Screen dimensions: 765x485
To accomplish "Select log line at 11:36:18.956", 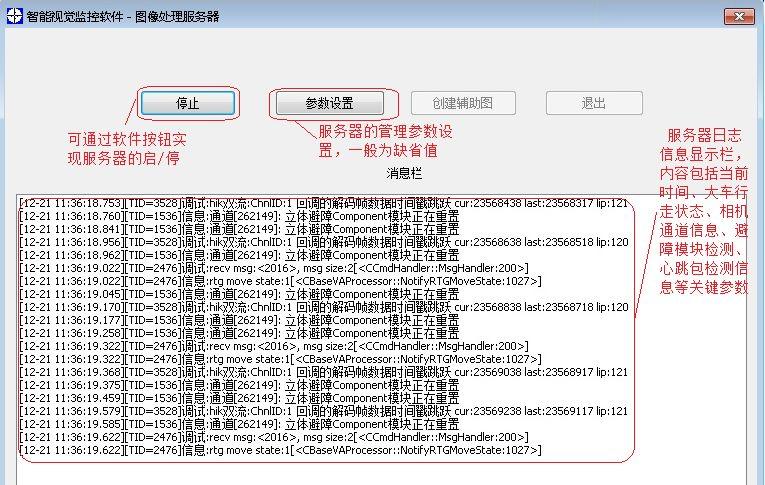I will coord(324,242).
